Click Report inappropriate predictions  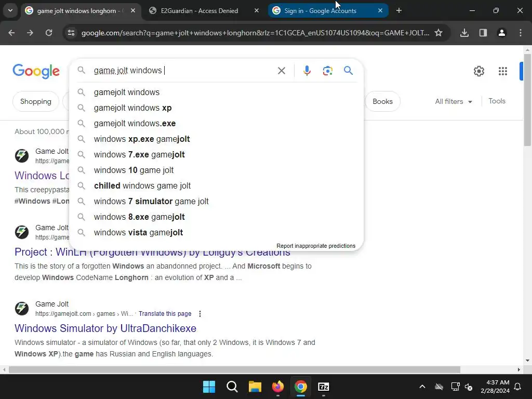[x=316, y=246]
